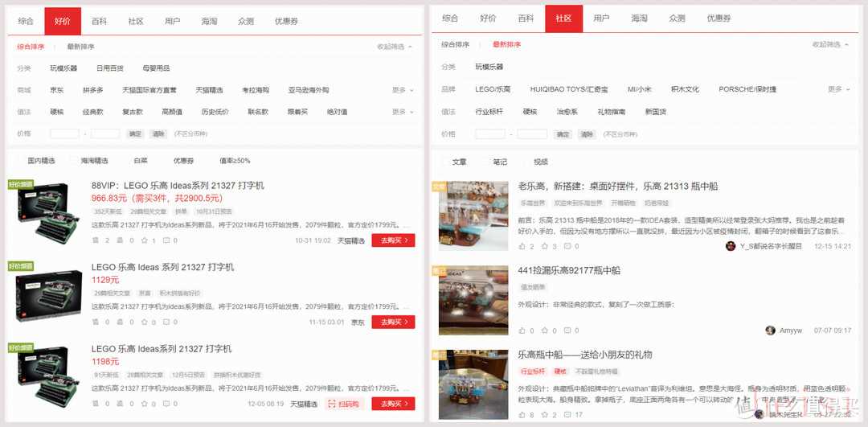Open comments icon on the 1198元 listing

(x=166, y=404)
